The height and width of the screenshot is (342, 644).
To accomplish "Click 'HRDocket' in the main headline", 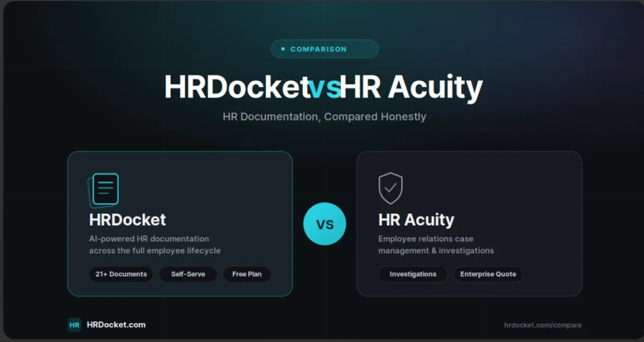I will pos(237,87).
